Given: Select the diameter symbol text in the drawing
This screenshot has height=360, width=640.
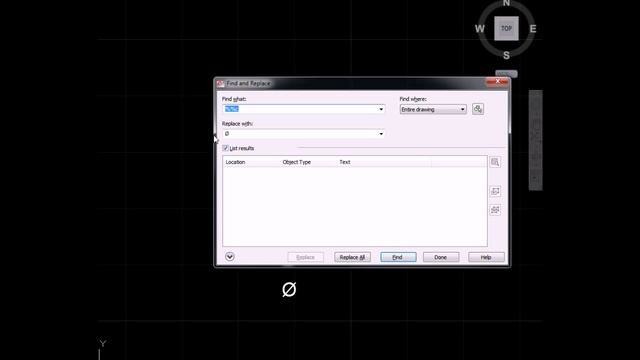Looking at the screenshot, I should 289,289.
